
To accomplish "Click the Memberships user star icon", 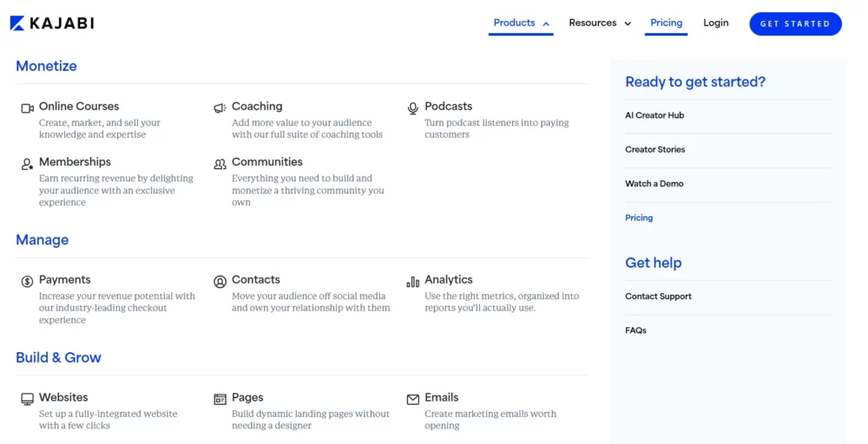I will 27,164.
